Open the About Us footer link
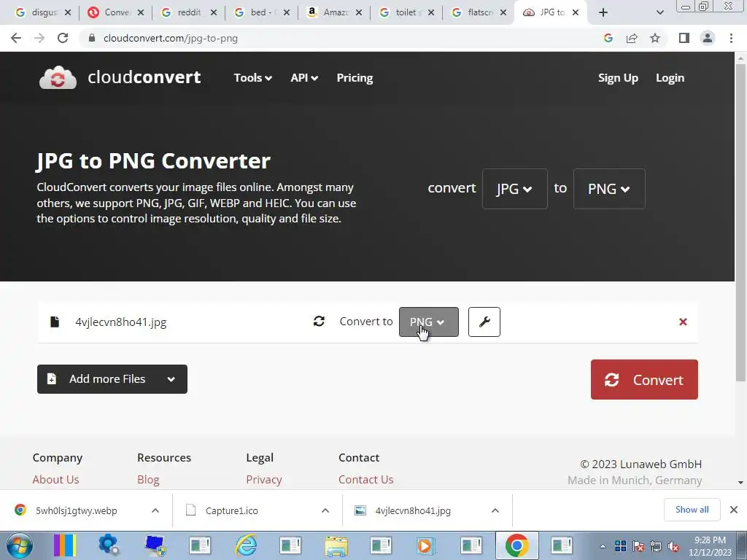The image size is (747, 560). (55, 480)
